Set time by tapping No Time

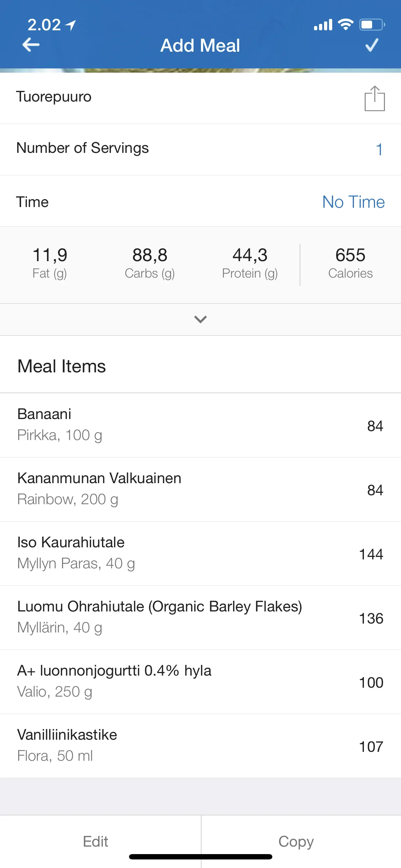pos(353,202)
